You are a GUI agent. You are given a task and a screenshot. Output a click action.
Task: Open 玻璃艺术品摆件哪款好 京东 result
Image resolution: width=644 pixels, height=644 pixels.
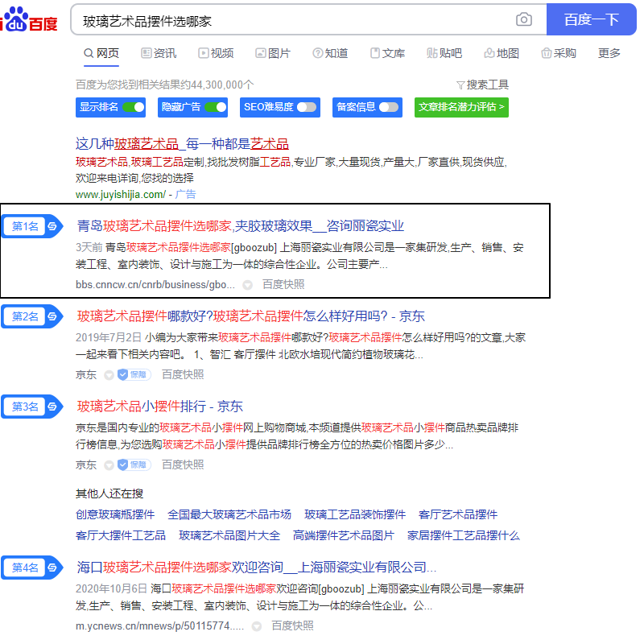pyautogui.click(x=250, y=316)
